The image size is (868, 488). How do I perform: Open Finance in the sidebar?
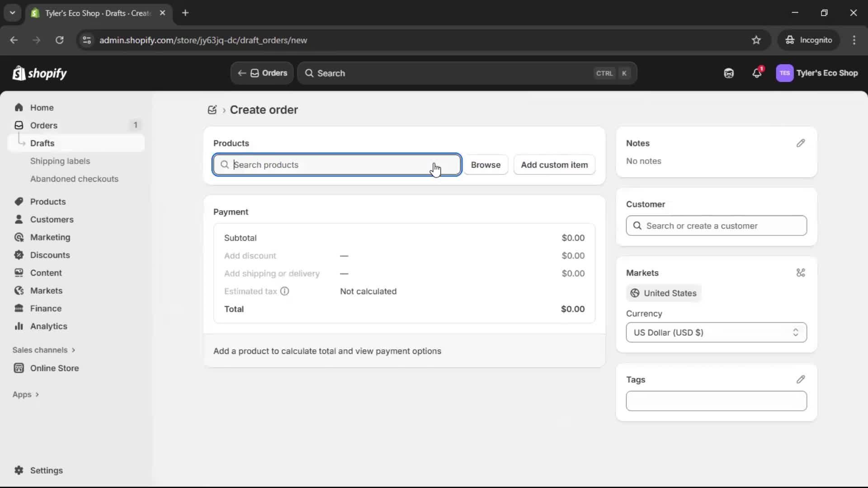tap(46, 308)
